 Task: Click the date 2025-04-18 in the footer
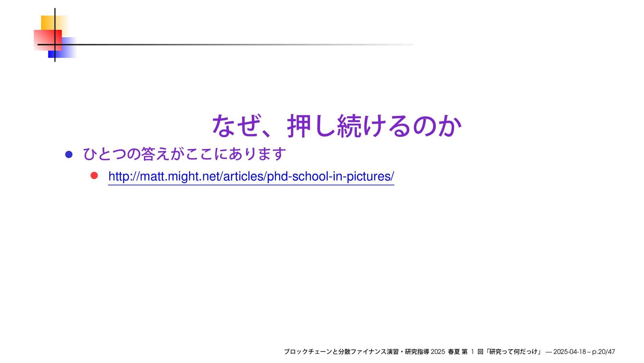click(569, 352)
